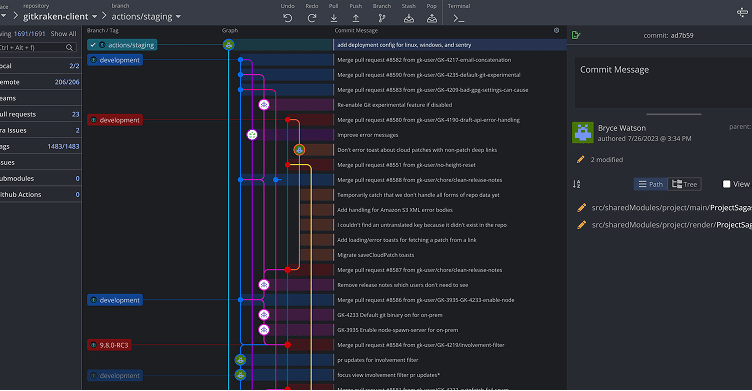
Task: Open the gitkraken-client repository dropdown
Action: click(60, 16)
